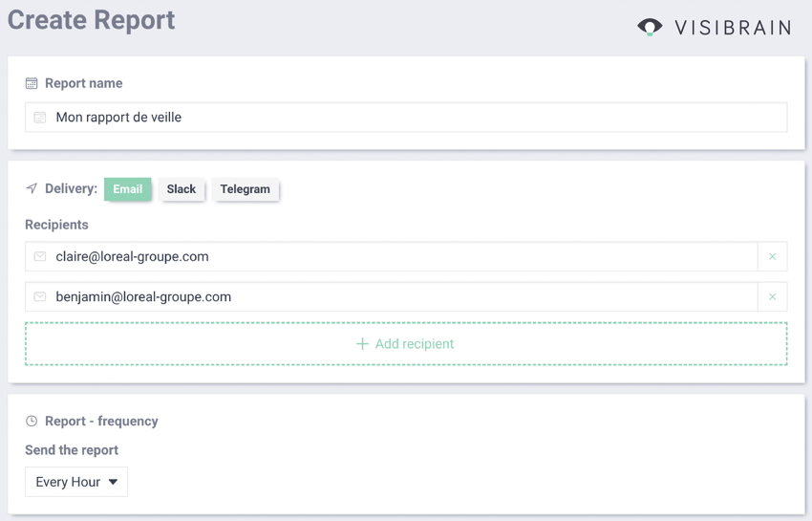The height and width of the screenshot is (521, 812).
Task: Remove recipient benjamin@loreal-groupe.com
Action: coord(772,296)
